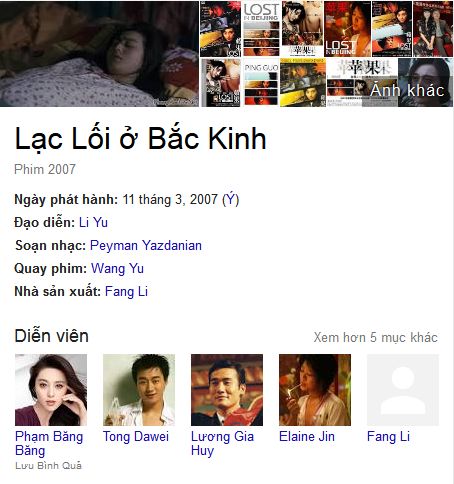The height and width of the screenshot is (484, 454).
Task: Open the Lương Gia Huy name link
Action: (222, 443)
